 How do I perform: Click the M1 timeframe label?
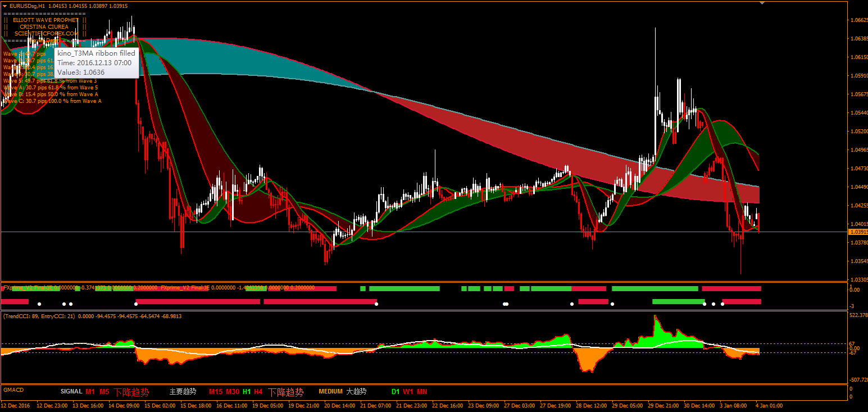(90, 392)
